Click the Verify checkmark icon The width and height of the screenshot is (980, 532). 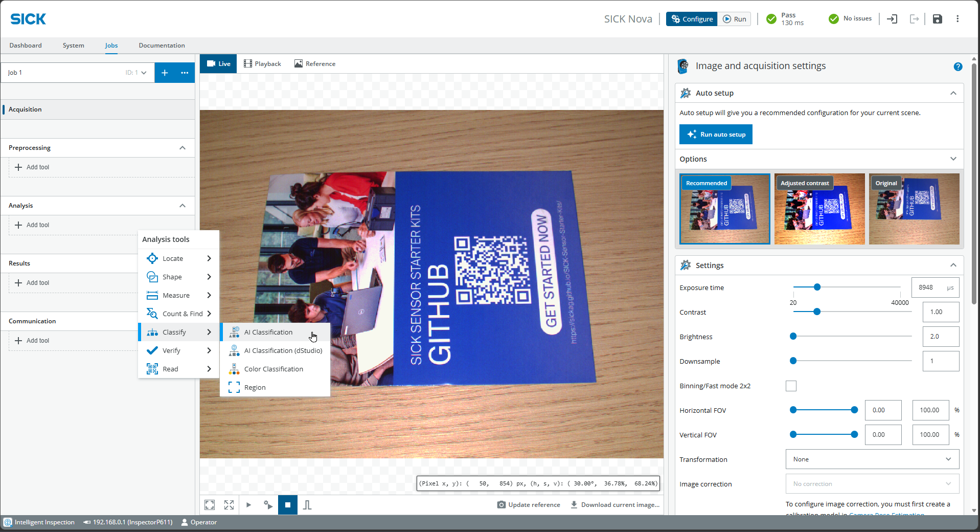(x=152, y=350)
